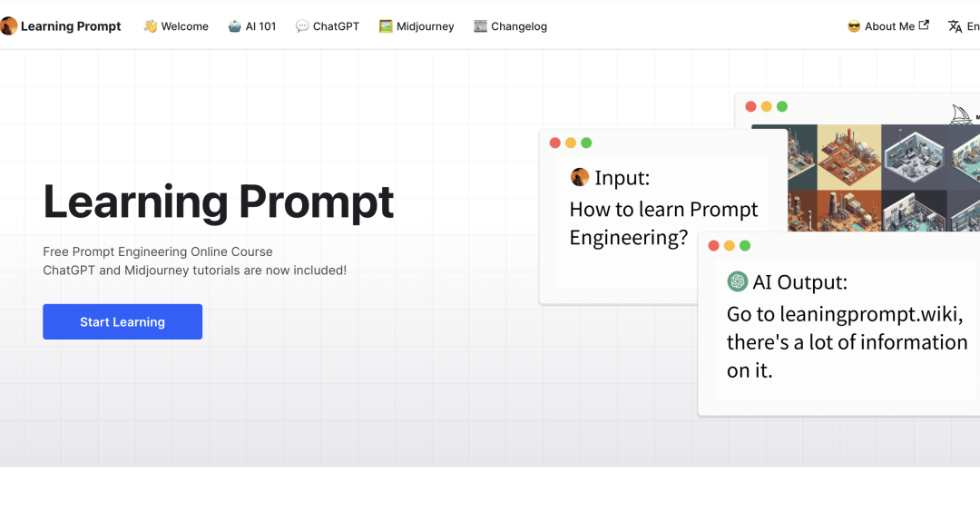The height and width of the screenshot is (532, 980).
Task: Click the waving hand emoji icon
Action: (150, 26)
